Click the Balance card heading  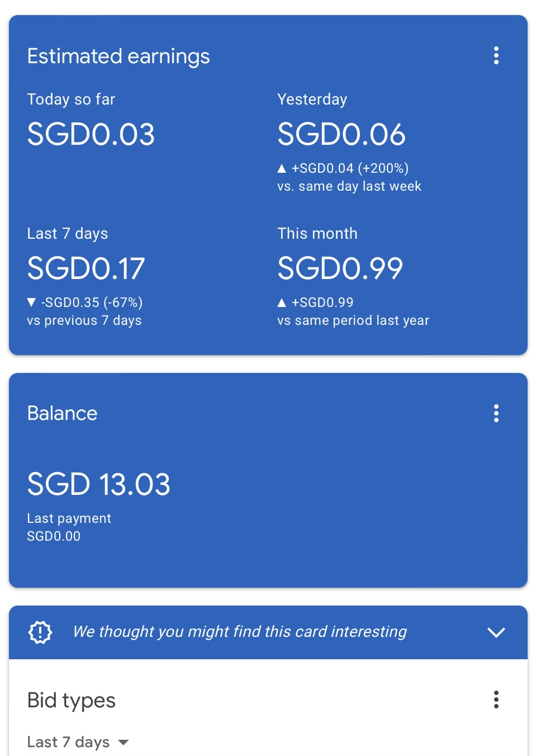63,413
